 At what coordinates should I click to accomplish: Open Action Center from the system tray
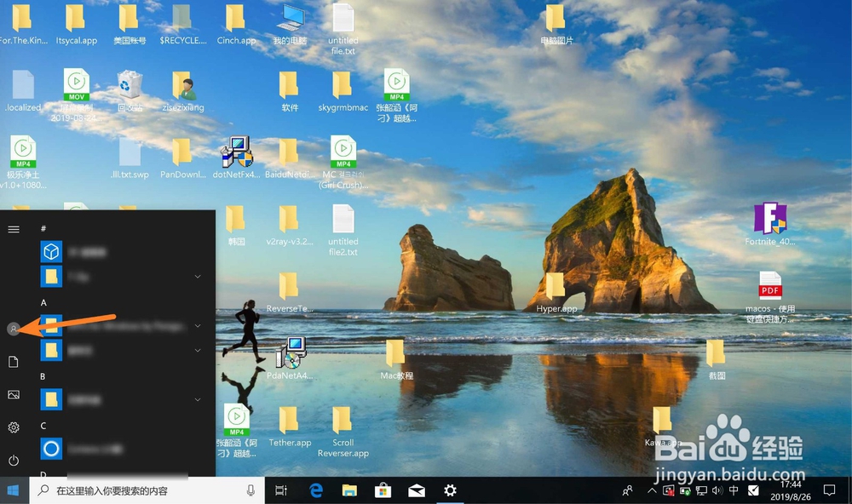coord(829,490)
